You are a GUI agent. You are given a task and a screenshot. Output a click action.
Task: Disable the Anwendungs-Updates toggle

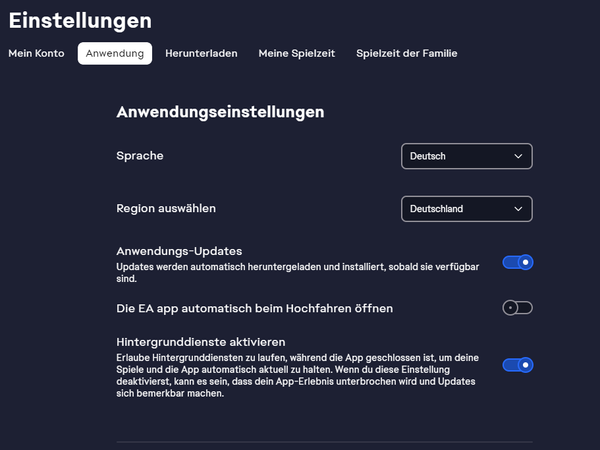tap(518, 262)
